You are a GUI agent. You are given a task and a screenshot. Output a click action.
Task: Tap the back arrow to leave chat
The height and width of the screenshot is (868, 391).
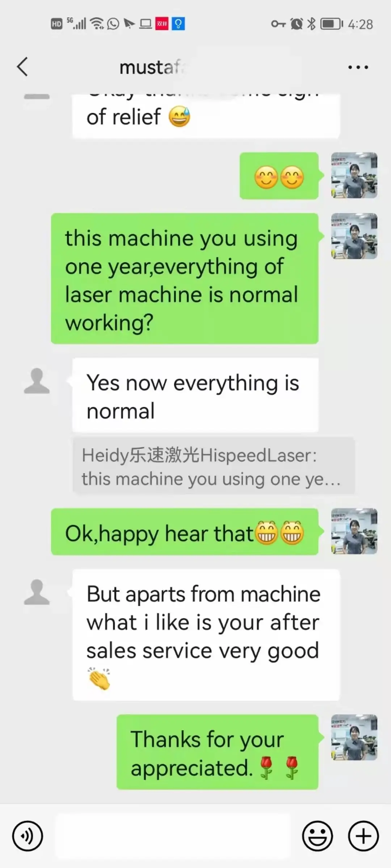[x=22, y=67]
